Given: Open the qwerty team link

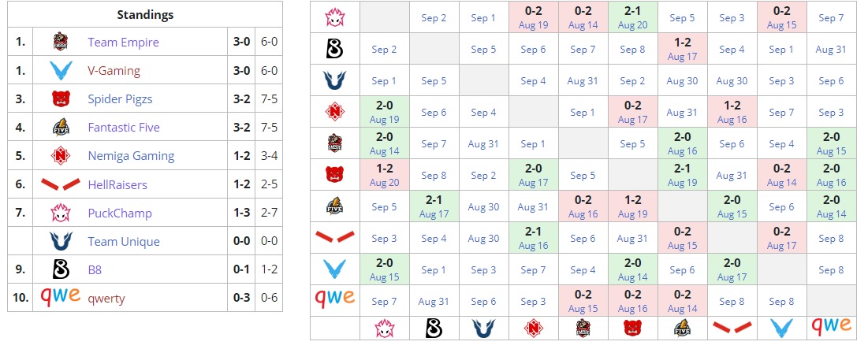Looking at the screenshot, I should [x=106, y=299].
